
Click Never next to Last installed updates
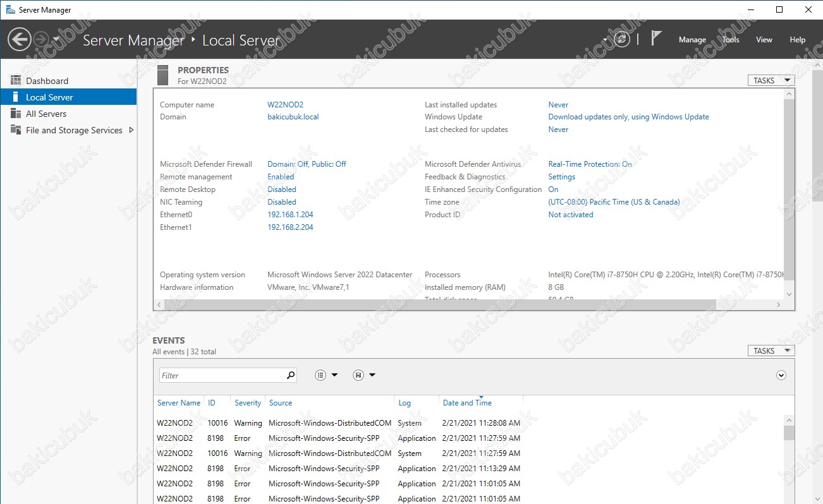pos(558,105)
